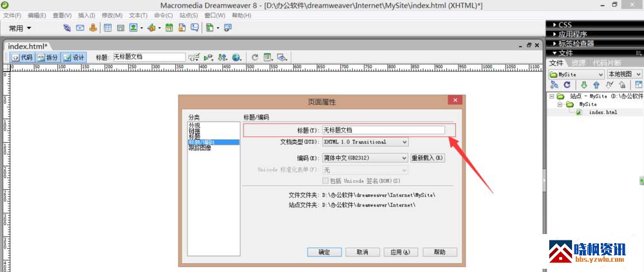Collapse the 站点 - MySite tree node
This screenshot has width=644, height=272.
tap(552, 96)
